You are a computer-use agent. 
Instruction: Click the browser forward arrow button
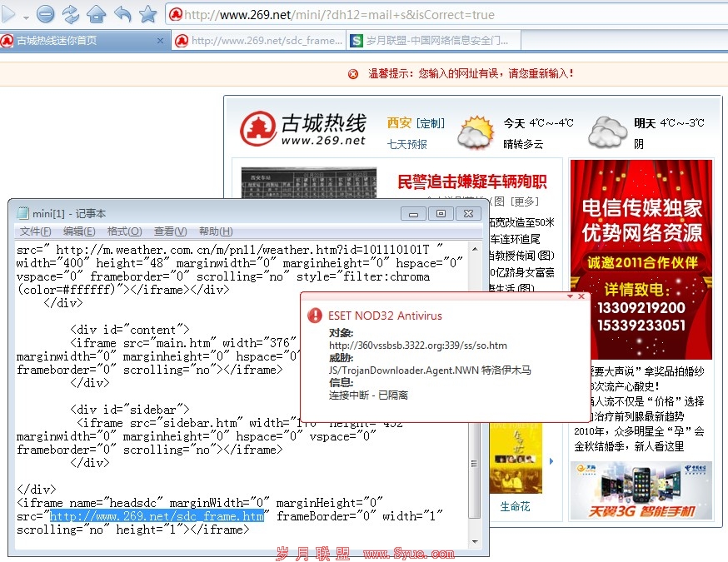(8, 14)
